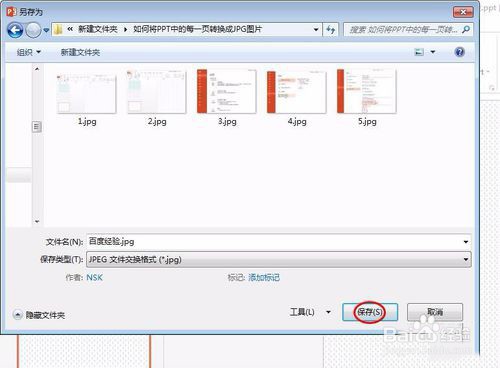Open the recent locations dropdown arrow
The height and width of the screenshot is (368, 500).
[46, 31]
